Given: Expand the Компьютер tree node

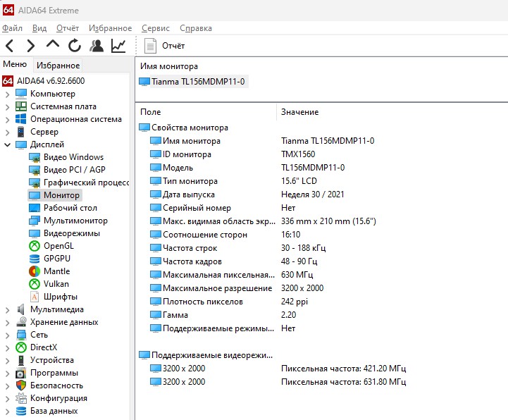Looking at the screenshot, I should 8,94.
